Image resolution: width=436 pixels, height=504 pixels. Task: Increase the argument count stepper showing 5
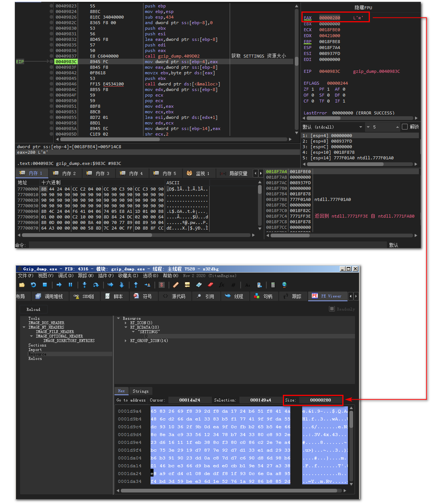pos(397,127)
